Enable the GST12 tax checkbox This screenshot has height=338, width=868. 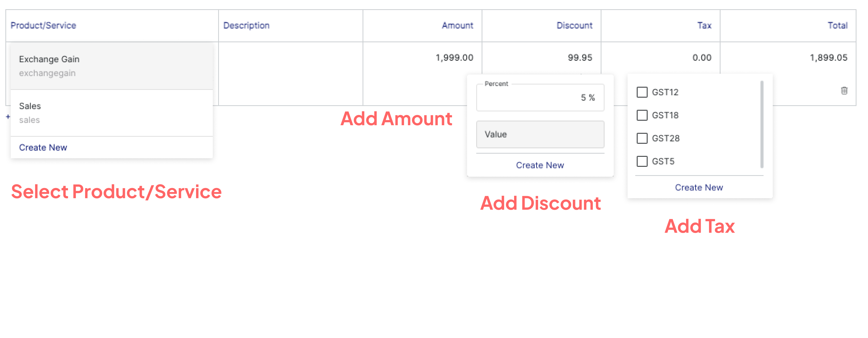[642, 92]
